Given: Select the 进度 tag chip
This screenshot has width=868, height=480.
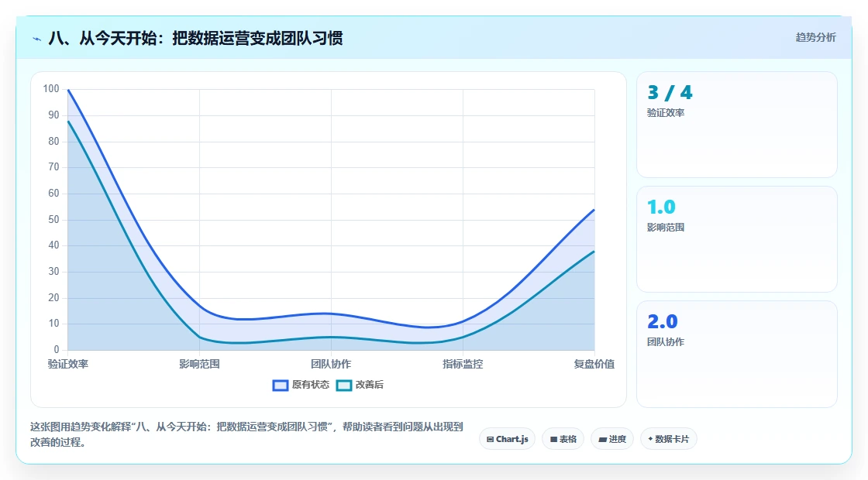Looking at the screenshot, I should 612,439.
